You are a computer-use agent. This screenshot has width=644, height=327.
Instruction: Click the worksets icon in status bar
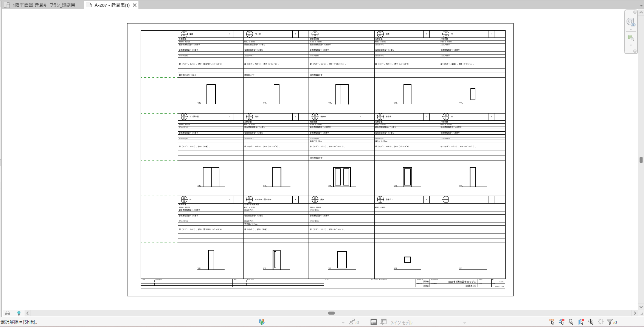coord(262,322)
